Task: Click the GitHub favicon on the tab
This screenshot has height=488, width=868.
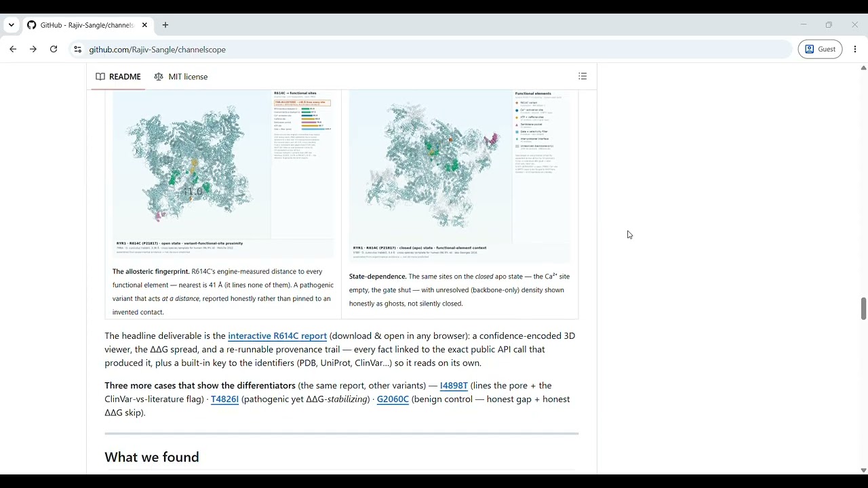Action: click(32, 25)
